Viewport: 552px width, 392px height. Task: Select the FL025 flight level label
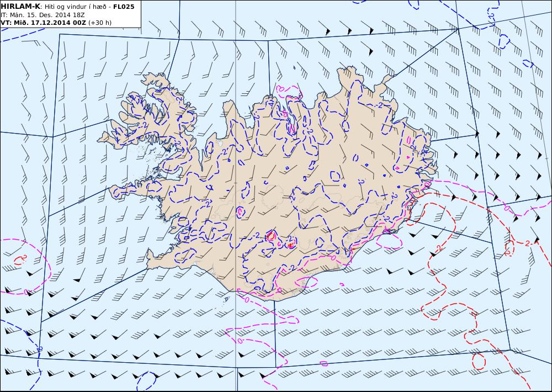tap(124, 7)
